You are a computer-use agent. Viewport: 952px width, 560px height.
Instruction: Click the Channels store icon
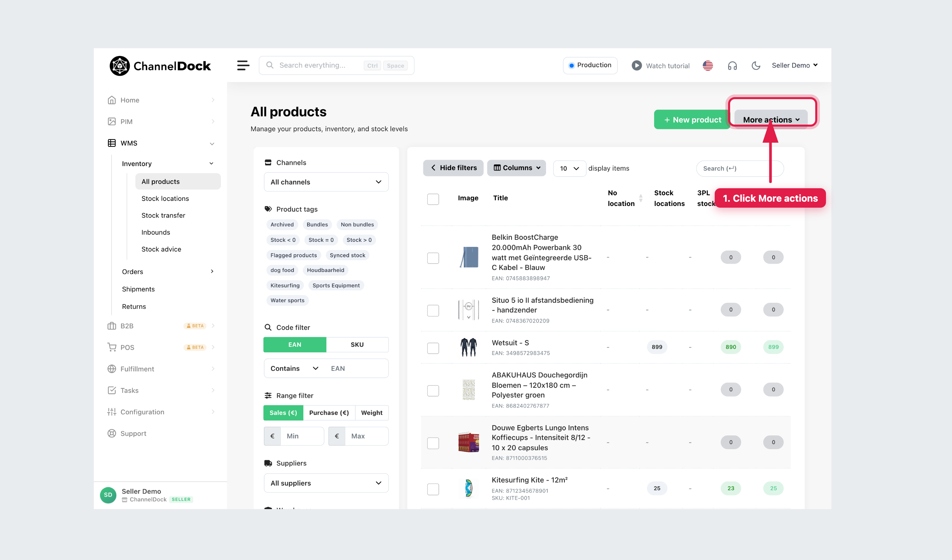[x=268, y=163]
